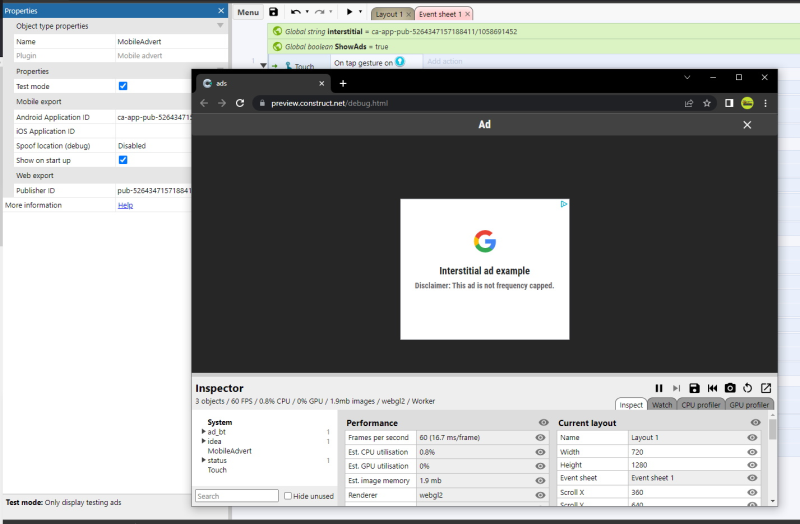The height and width of the screenshot is (524, 800).
Task: Expand the idea object tree node
Action: [x=204, y=441]
